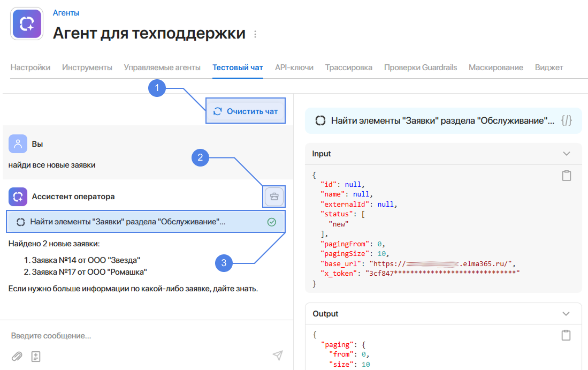The width and height of the screenshot is (588, 370).
Task: Select the user message найди все новые заявки
Action: (52, 165)
